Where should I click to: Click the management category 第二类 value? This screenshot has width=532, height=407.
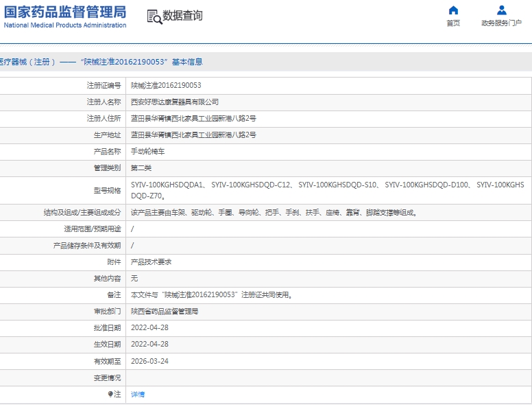click(141, 167)
